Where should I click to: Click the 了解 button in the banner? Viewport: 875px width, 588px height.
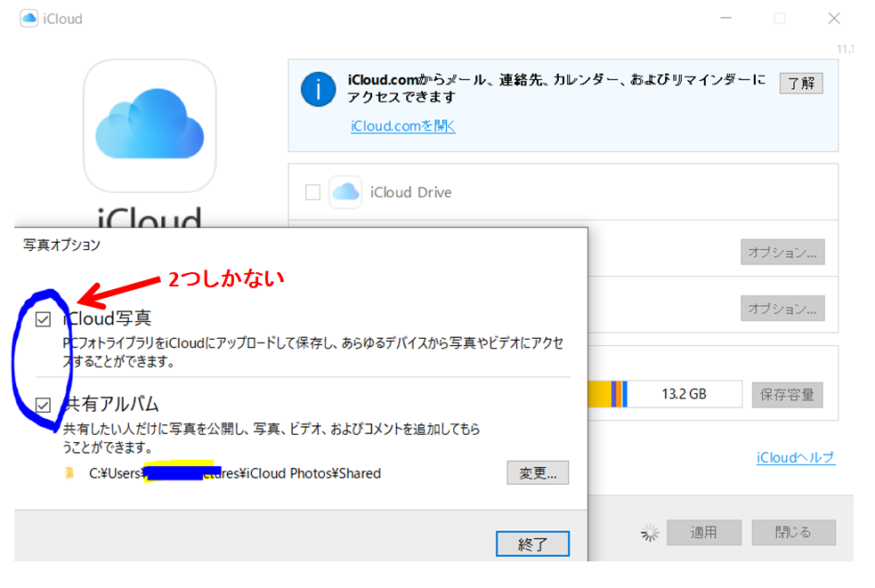[x=801, y=83]
